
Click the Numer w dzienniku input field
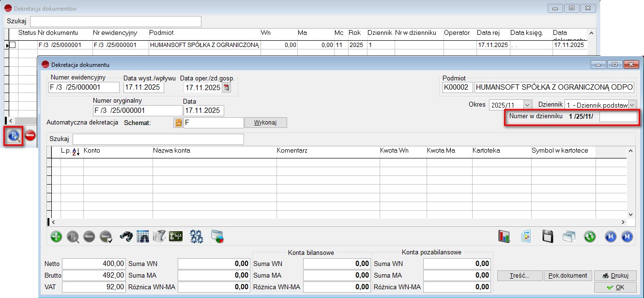pyautogui.click(x=618, y=117)
